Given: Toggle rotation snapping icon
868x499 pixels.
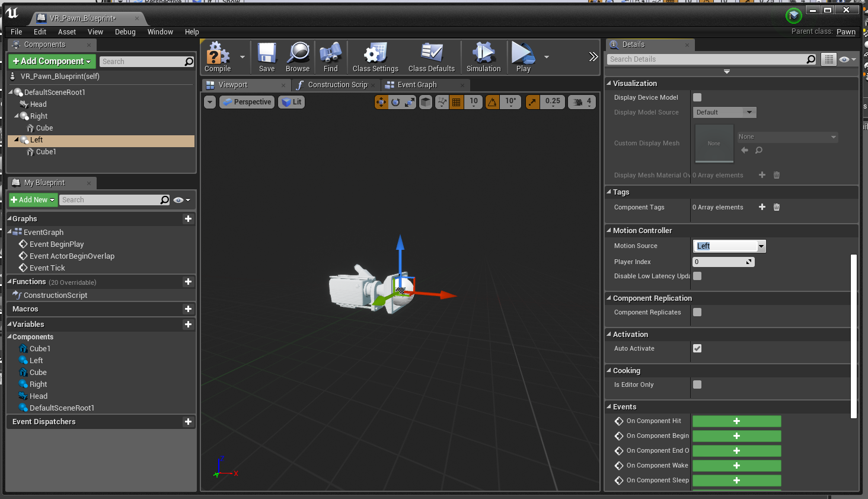Looking at the screenshot, I should [493, 102].
